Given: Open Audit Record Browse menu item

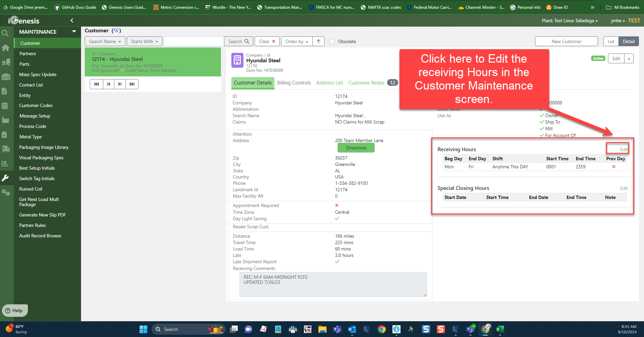Looking at the screenshot, I should pyautogui.click(x=40, y=236).
